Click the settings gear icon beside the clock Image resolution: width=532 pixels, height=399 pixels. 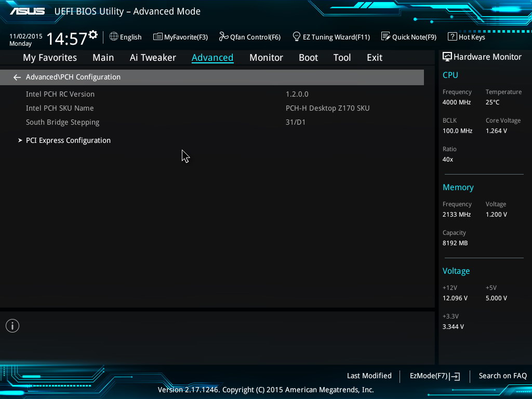(93, 35)
